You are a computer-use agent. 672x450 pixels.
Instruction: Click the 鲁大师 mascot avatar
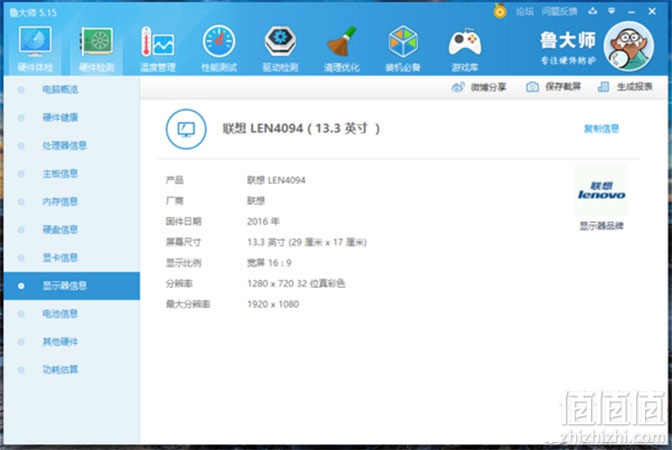pyautogui.click(x=629, y=46)
